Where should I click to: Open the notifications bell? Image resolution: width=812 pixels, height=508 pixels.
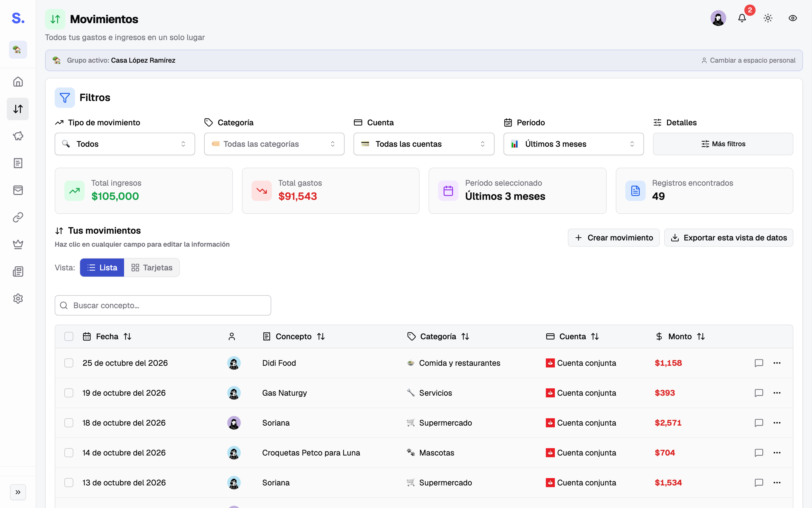click(x=742, y=18)
